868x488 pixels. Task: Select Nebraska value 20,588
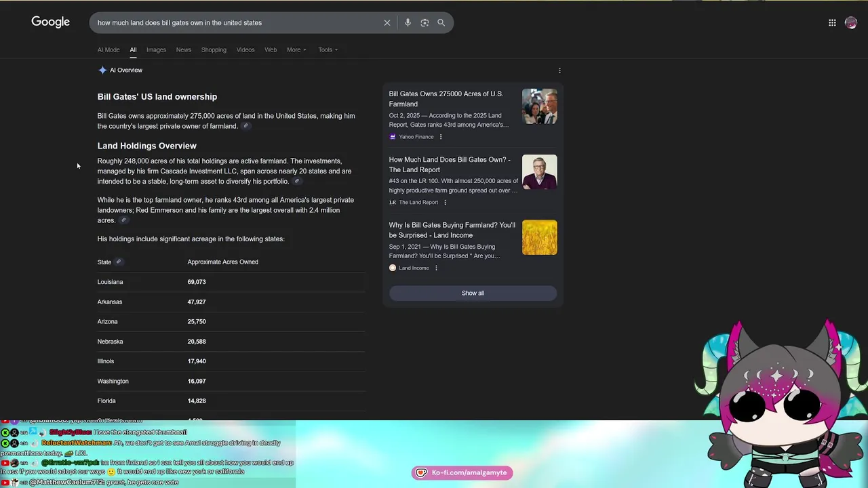(197, 342)
